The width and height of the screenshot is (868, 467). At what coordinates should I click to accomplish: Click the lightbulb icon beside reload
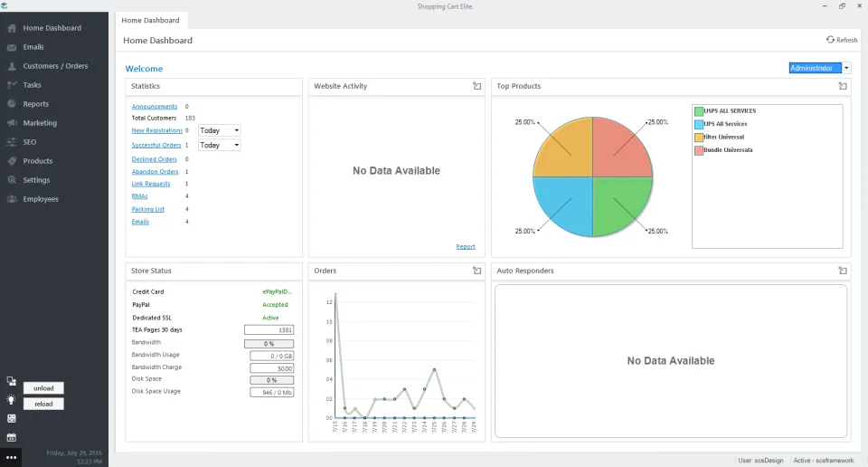click(11, 400)
